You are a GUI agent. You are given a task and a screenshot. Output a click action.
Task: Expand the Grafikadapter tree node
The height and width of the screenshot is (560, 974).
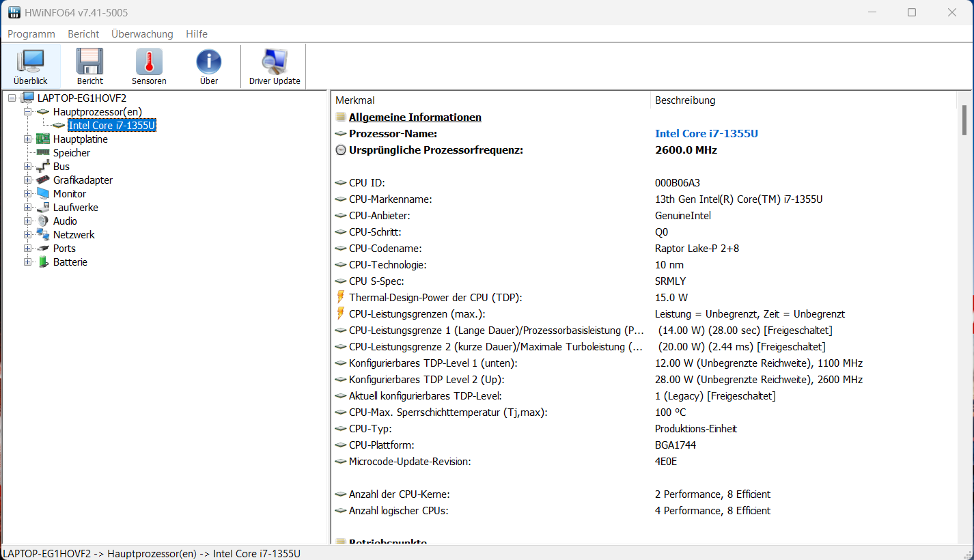pos(28,180)
